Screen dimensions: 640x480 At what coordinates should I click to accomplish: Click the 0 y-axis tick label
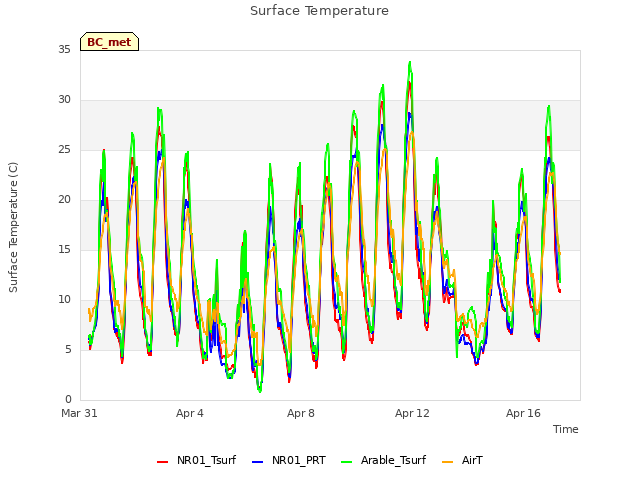pos(68,400)
